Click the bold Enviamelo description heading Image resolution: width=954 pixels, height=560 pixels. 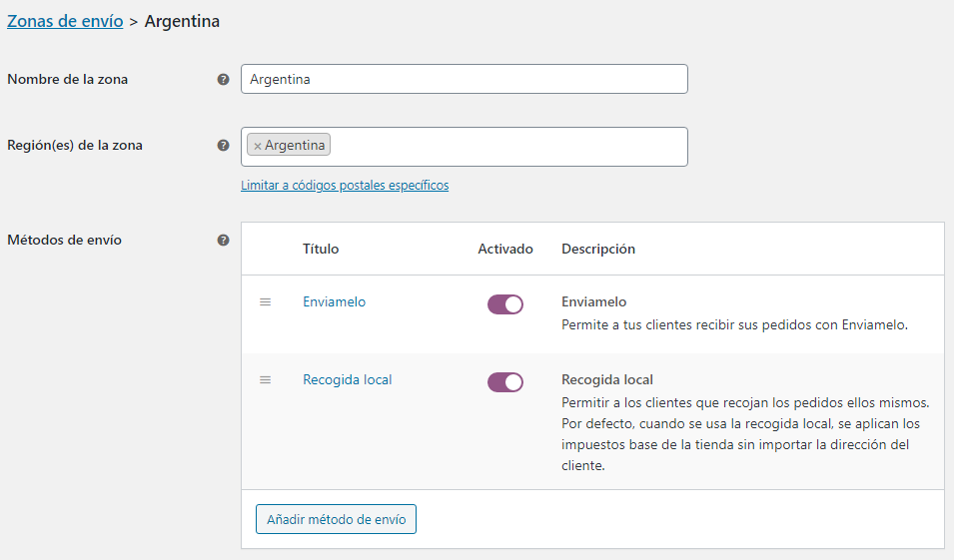pos(593,302)
